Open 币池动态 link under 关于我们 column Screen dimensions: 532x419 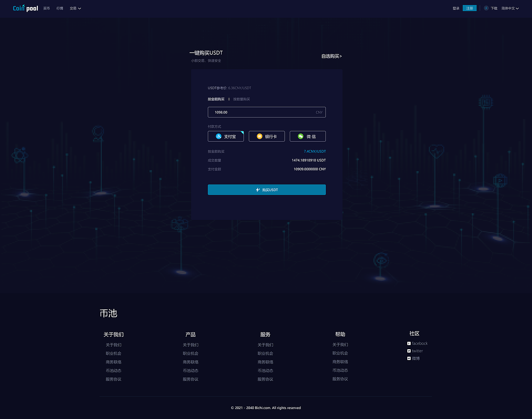coord(113,371)
